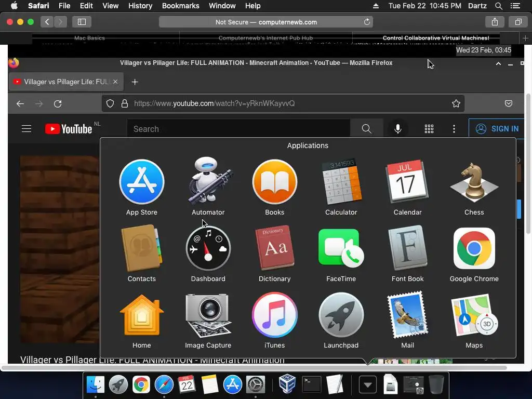Toggle Safari sidebar button
Viewport: 532px width, 399px height.
[x=82, y=22]
